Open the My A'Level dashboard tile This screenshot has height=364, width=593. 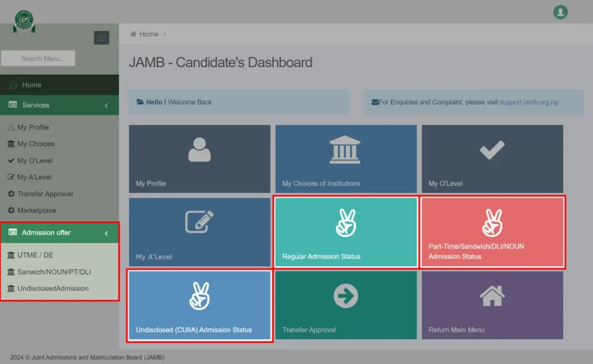(x=200, y=232)
